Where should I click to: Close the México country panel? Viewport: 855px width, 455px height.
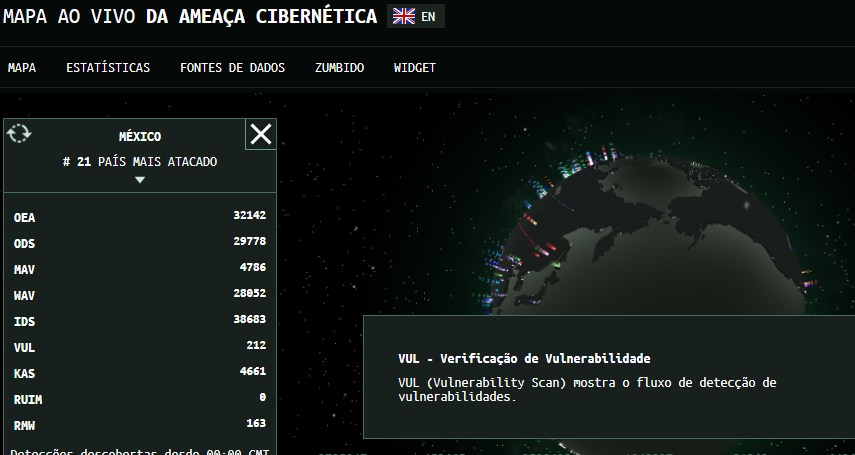click(261, 134)
